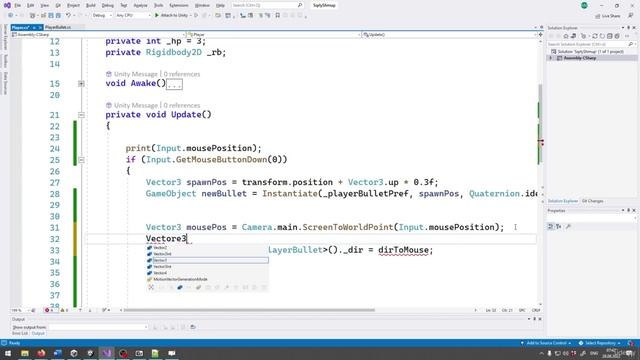Click the Save All toolbar icon

(x=58, y=16)
